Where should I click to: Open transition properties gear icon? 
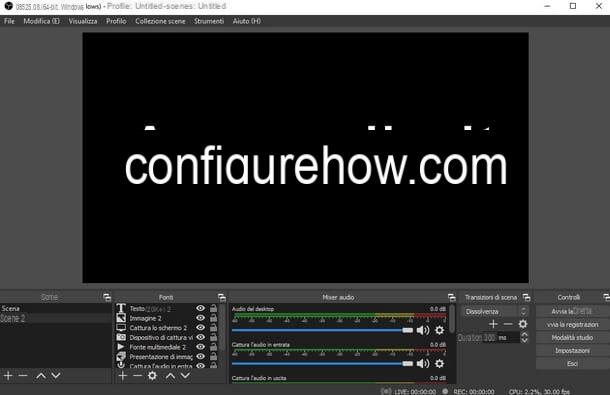(x=523, y=324)
